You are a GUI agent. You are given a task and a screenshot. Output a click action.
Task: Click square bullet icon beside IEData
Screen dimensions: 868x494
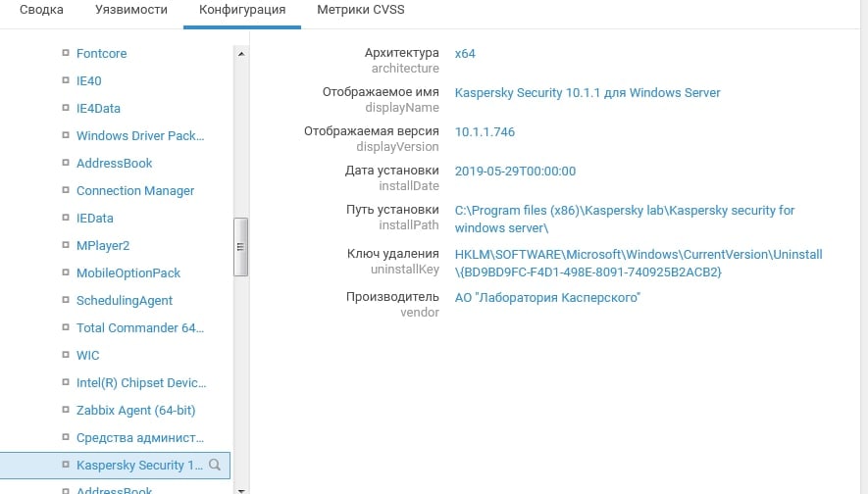(66, 218)
